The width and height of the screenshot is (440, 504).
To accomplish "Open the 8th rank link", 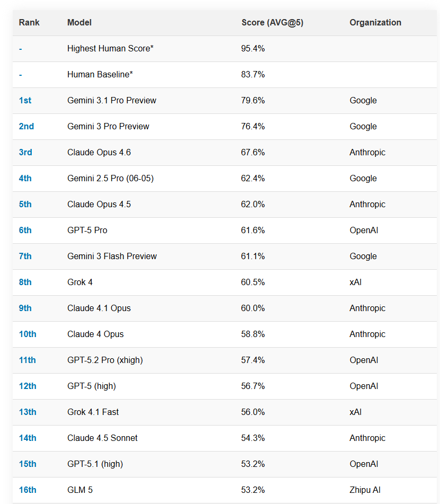I will point(25,282).
